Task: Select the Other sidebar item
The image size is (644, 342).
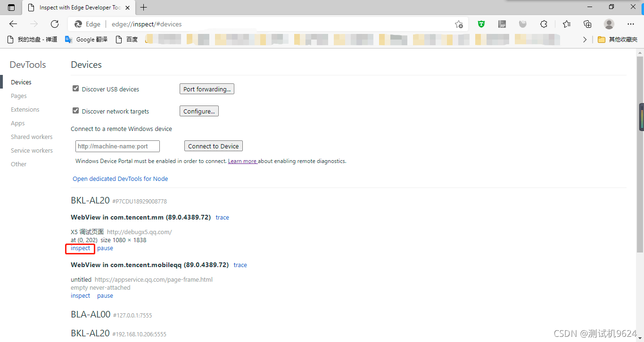Action: [19, 164]
